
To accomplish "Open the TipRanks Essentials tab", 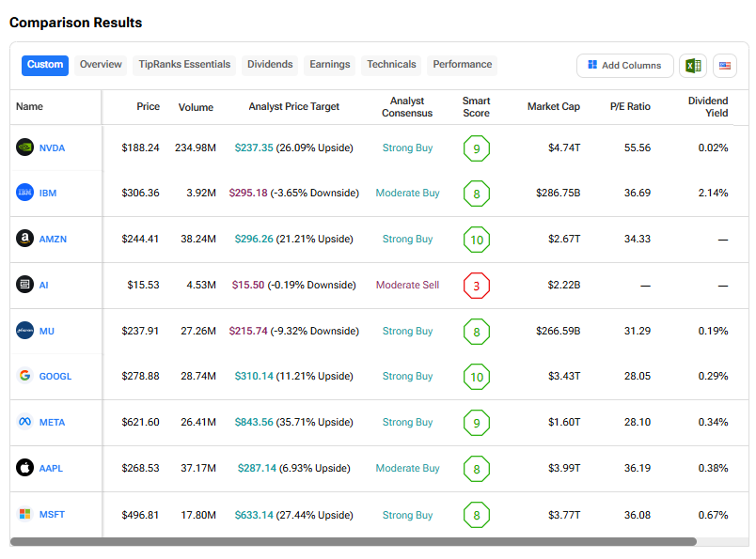I will pyautogui.click(x=184, y=65).
